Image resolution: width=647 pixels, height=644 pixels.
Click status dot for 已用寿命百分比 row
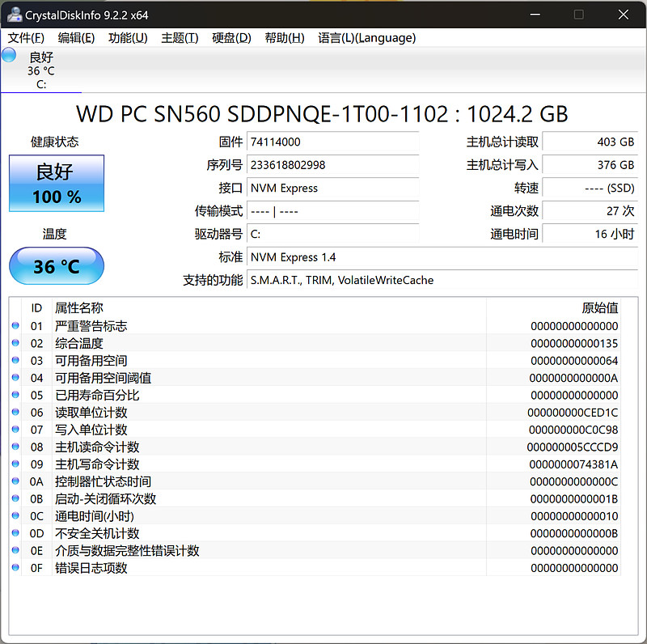pos(15,395)
